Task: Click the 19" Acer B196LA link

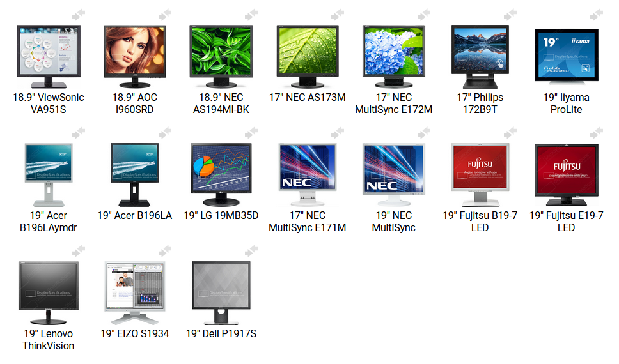Action: pyautogui.click(x=135, y=216)
